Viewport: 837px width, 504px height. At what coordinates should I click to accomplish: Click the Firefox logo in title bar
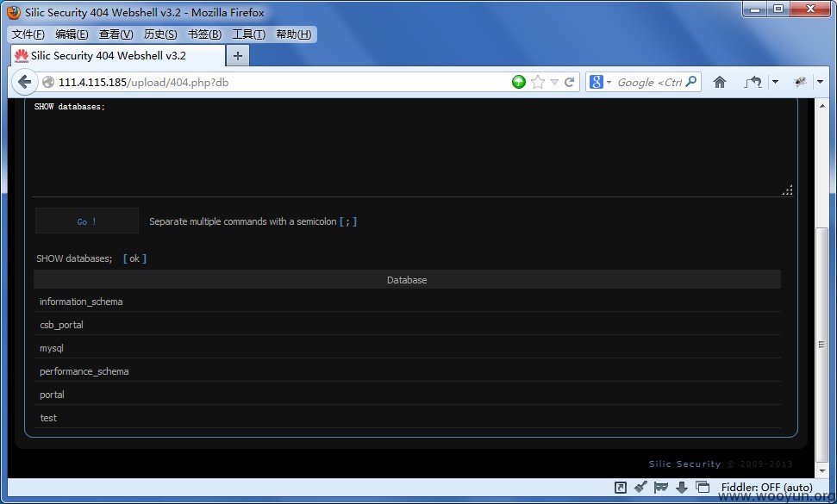point(14,12)
